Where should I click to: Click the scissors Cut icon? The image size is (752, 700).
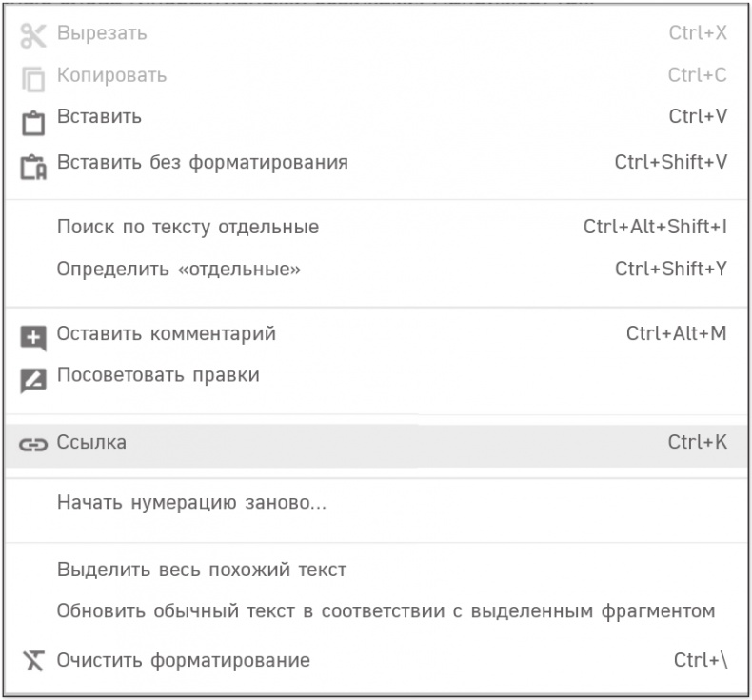[33, 35]
